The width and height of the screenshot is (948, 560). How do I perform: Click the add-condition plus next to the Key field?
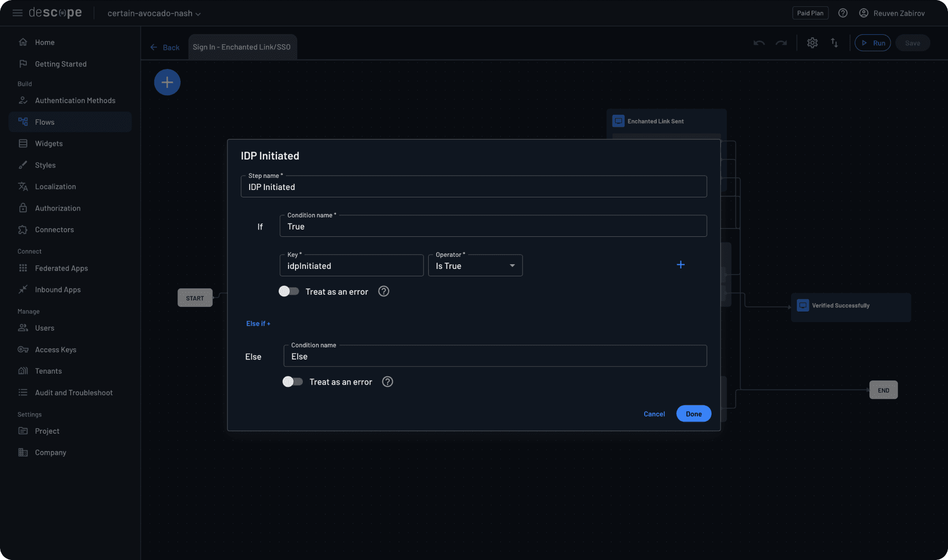point(681,265)
